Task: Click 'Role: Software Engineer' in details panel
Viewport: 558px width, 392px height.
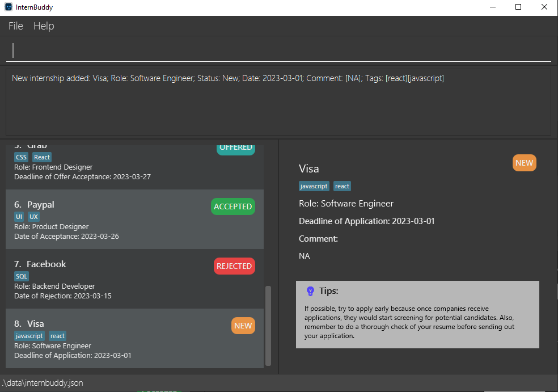Action: point(346,203)
